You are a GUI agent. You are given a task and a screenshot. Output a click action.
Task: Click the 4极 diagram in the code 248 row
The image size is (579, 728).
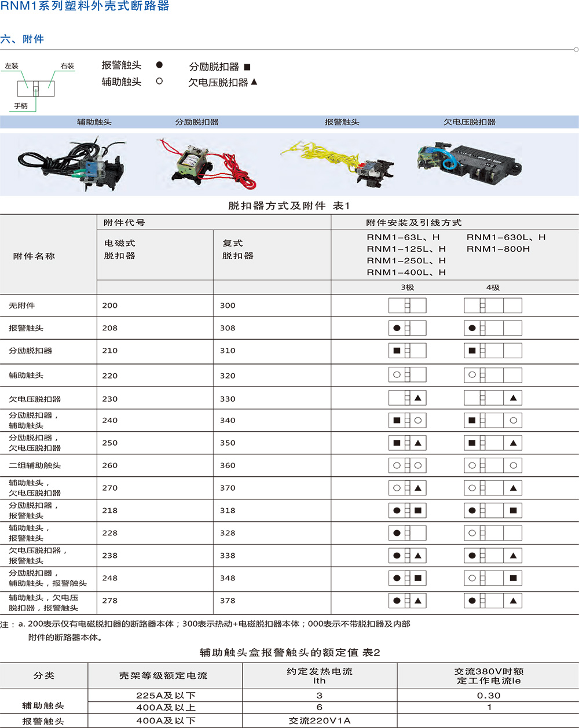(493, 578)
